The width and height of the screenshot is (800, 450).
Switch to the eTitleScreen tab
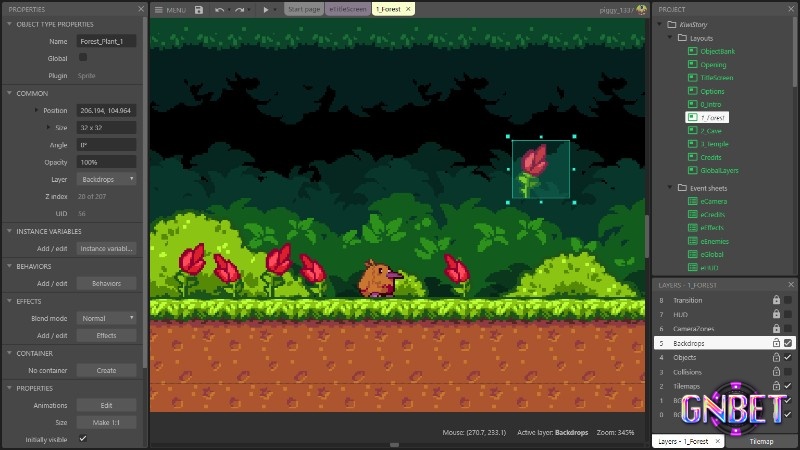(x=347, y=9)
